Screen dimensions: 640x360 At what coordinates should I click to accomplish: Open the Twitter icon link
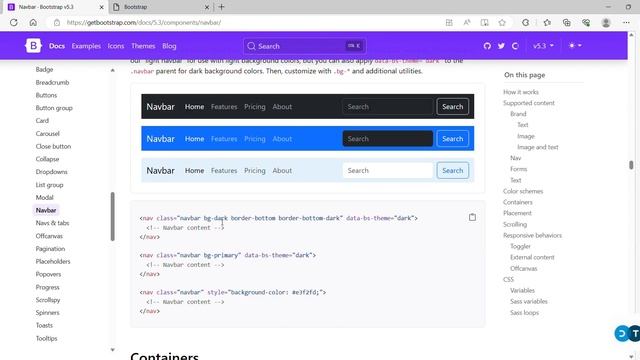coord(501,46)
